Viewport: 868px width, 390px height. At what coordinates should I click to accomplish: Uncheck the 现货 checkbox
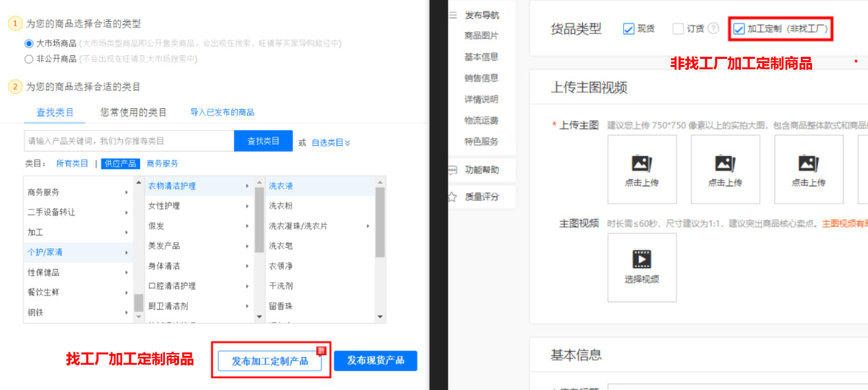click(x=629, y=29)
